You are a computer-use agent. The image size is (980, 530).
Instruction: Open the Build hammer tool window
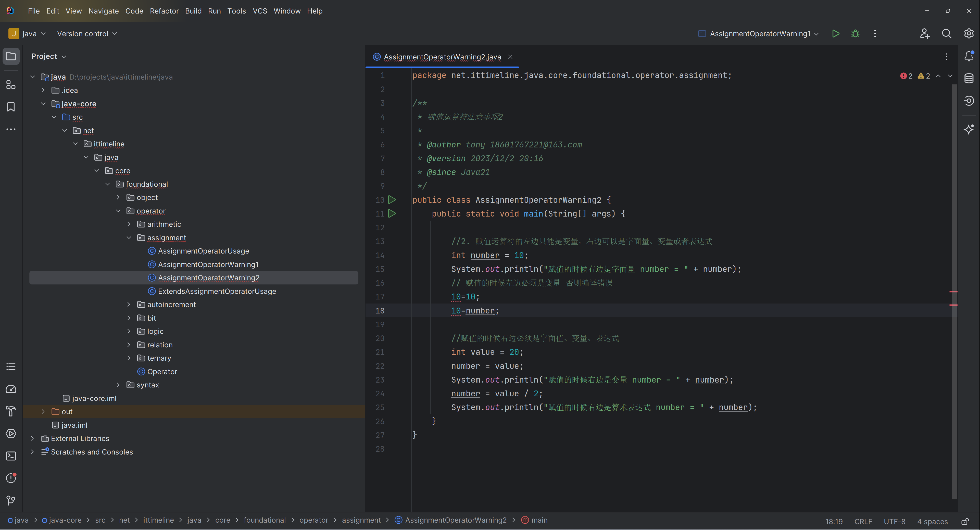[11, 411]
